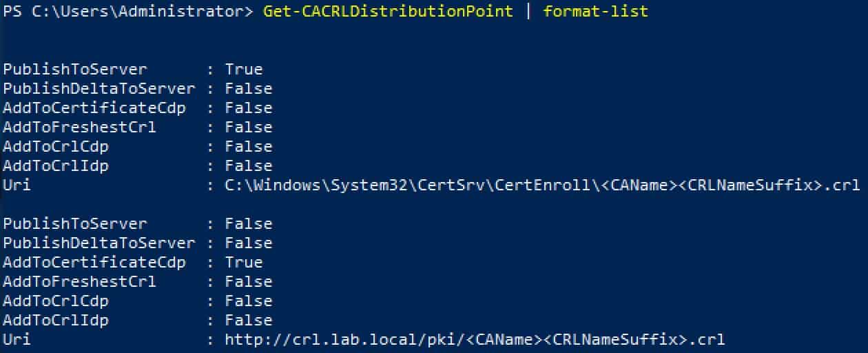Click first Uri property label
The image size is (868, 353).
[x=17, y=185]
